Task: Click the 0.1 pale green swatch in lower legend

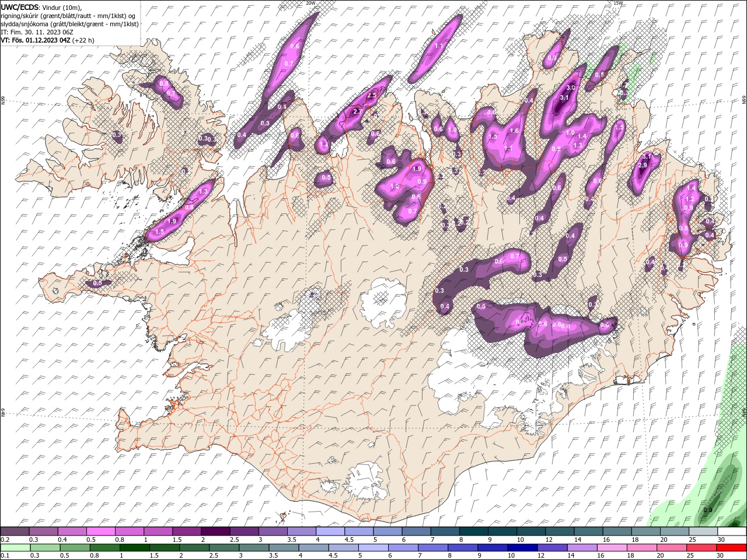Action: pyautogui.click(x=15, y=548)
